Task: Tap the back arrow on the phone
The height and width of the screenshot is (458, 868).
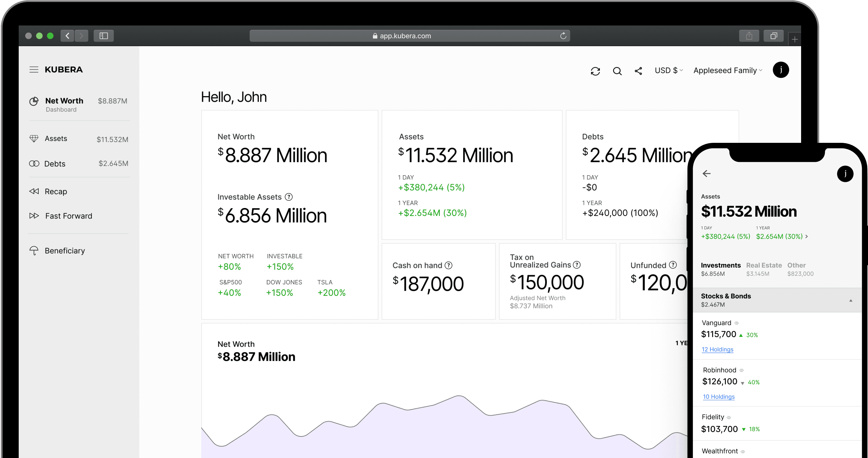Action: (707, 174)
